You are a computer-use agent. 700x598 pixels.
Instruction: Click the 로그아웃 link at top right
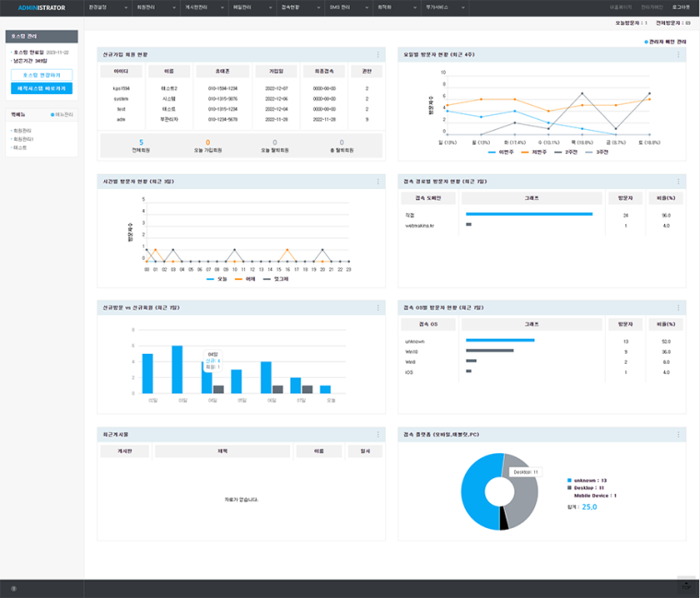pyautogui.click(x=680, y=6)
